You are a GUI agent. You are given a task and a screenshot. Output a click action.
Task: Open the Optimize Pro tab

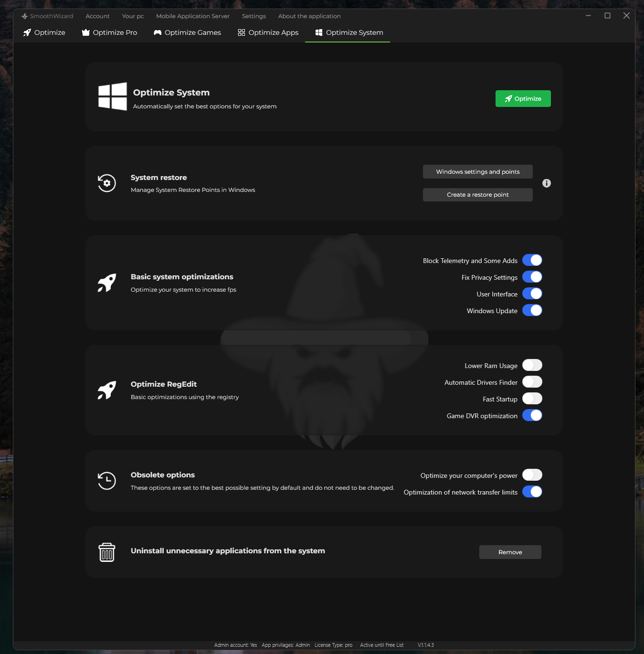[109, 32]
